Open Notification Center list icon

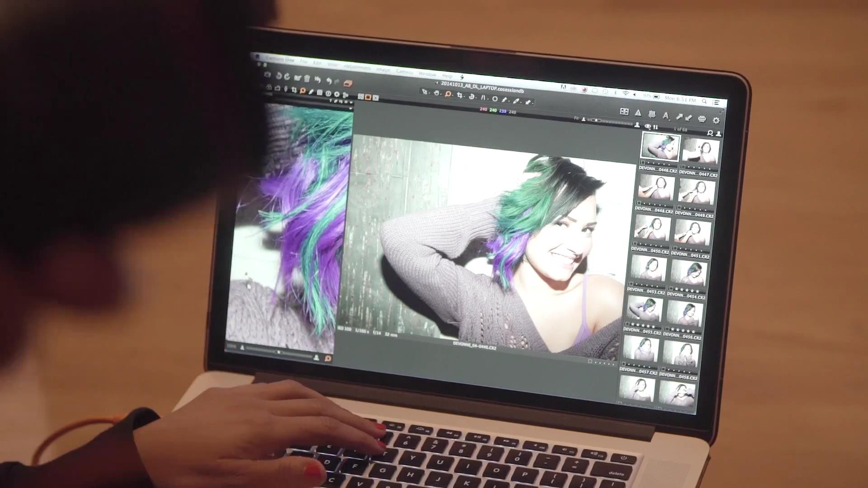[716, 103]
